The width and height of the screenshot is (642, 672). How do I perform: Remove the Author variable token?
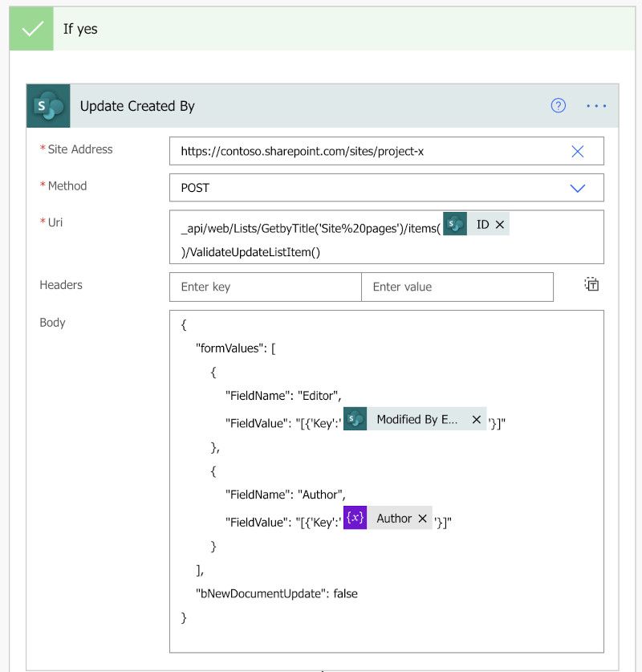pyautogui.click(x=422, y=519)
